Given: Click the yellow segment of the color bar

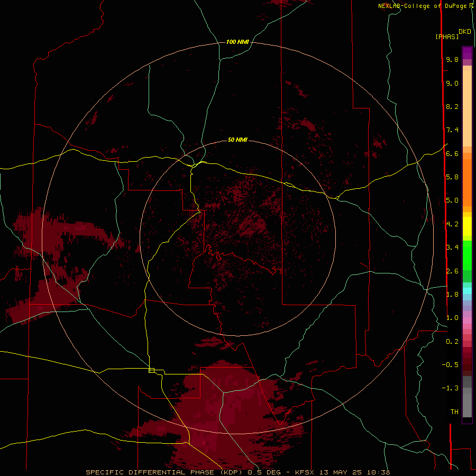Looking at the screenshot, I should (x=467, y=226).
